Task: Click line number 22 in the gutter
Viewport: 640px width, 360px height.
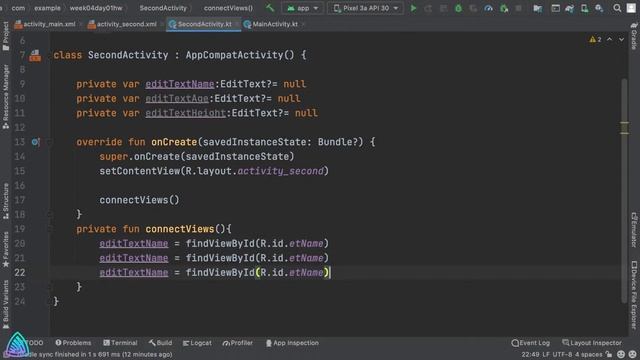Action: click(x=20, y=273)
